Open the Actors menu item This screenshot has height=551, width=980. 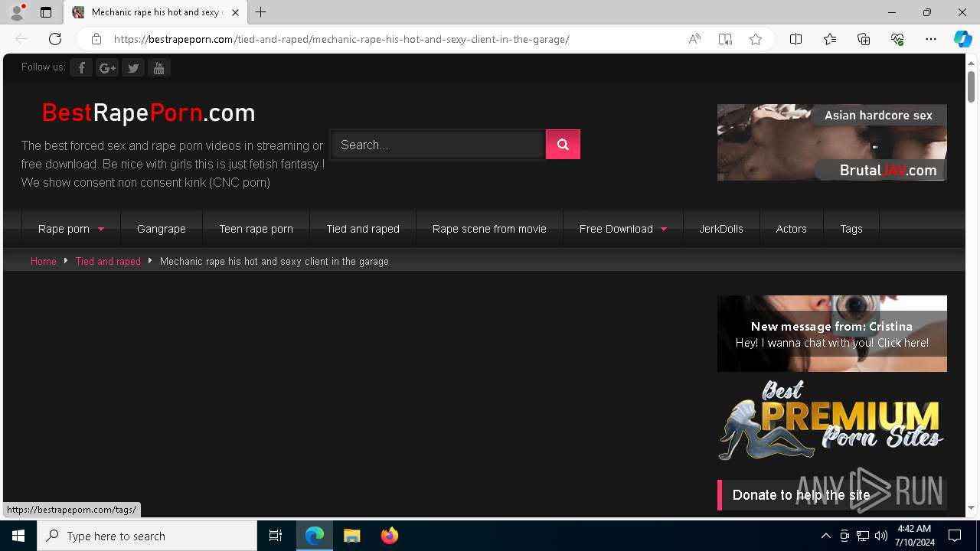pos(791,229)
